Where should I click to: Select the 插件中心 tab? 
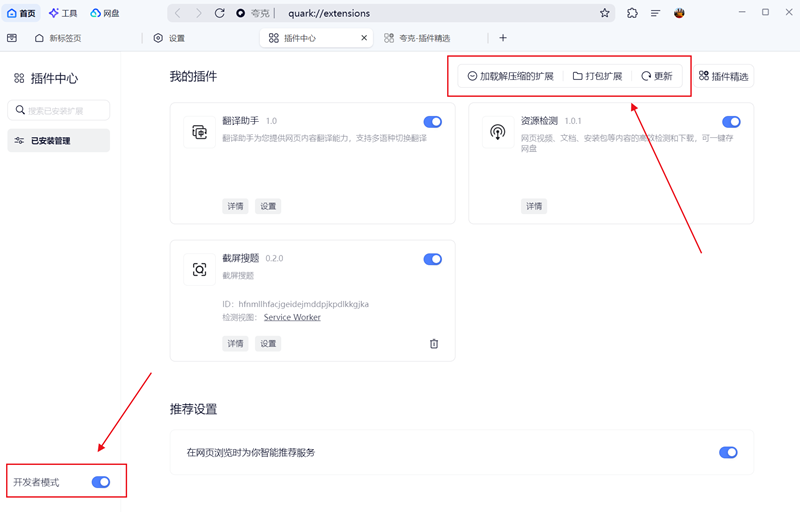316,38
